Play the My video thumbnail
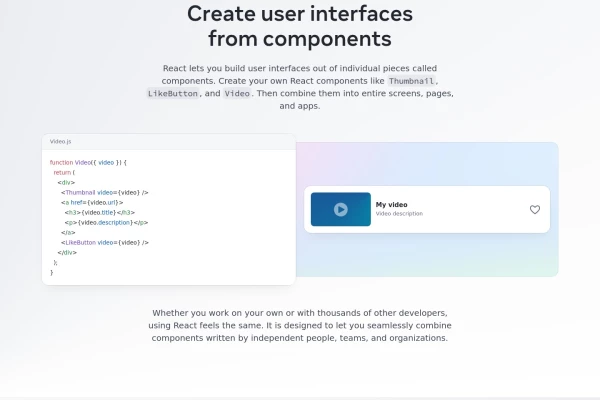 click(341, 209)
